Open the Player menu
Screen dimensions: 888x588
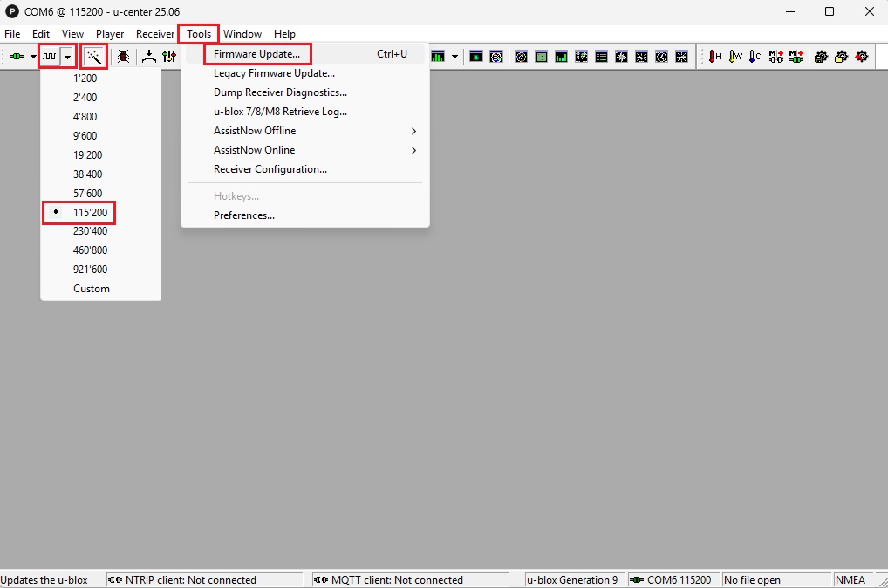(110, 34)
